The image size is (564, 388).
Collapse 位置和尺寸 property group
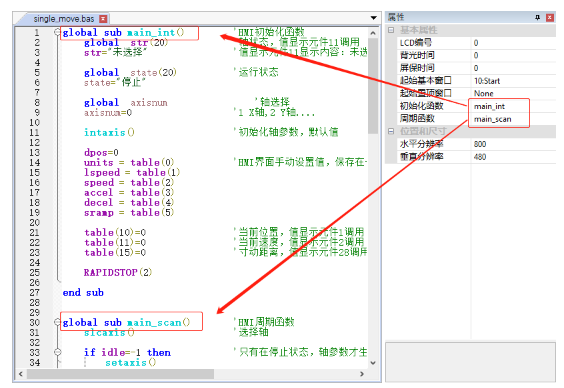point(391,131)
